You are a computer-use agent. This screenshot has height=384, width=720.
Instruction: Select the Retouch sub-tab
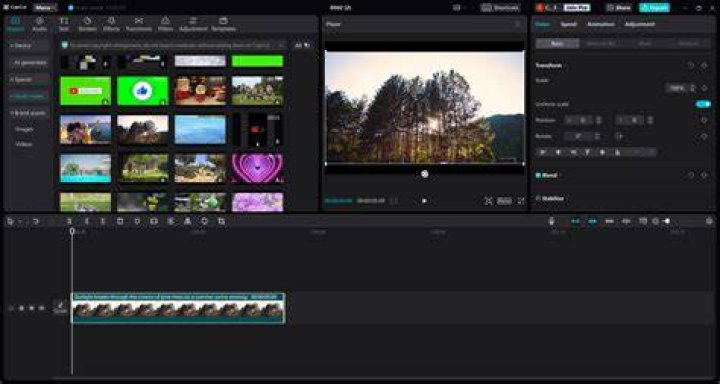click(688, 44)
